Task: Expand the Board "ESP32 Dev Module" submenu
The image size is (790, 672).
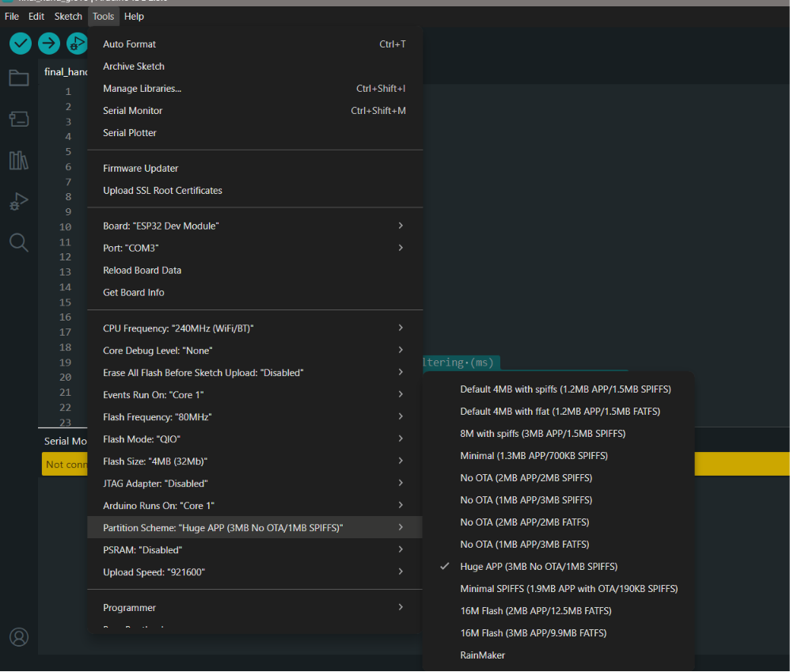Action: click(255, 226)
